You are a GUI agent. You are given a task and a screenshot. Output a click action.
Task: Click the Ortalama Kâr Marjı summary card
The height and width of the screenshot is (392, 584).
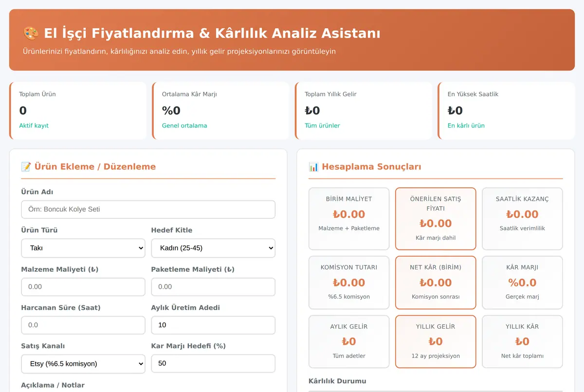point(220,111)
